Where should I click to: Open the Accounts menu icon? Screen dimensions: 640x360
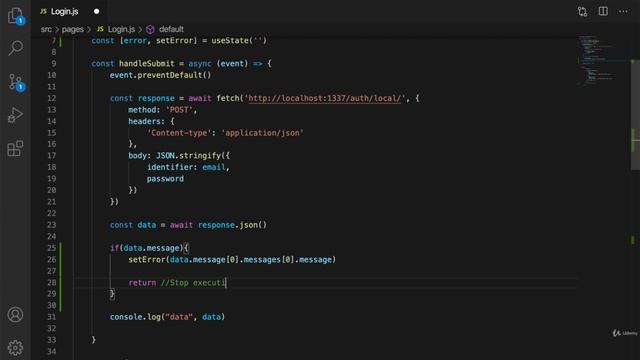pos(15,314)
